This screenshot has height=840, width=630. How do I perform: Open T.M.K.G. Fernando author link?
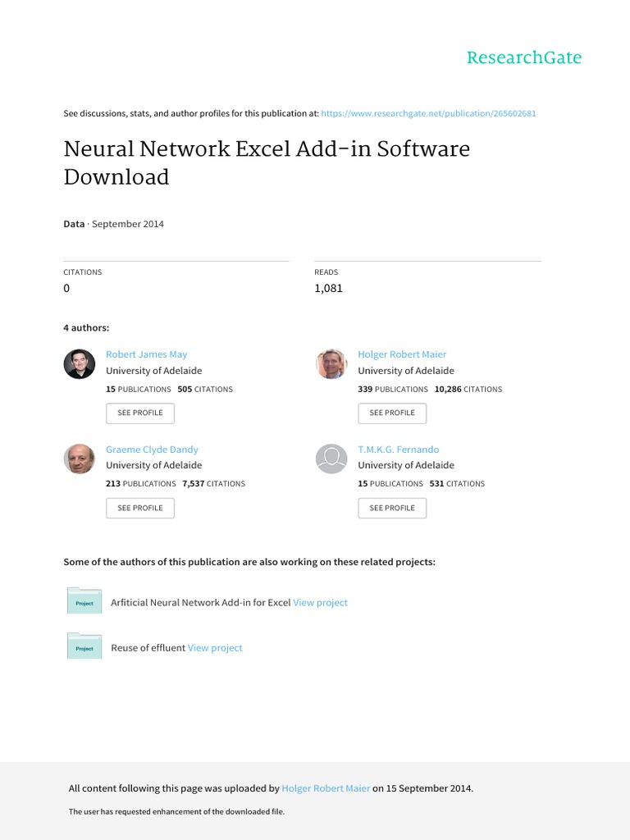coord(398,450)
